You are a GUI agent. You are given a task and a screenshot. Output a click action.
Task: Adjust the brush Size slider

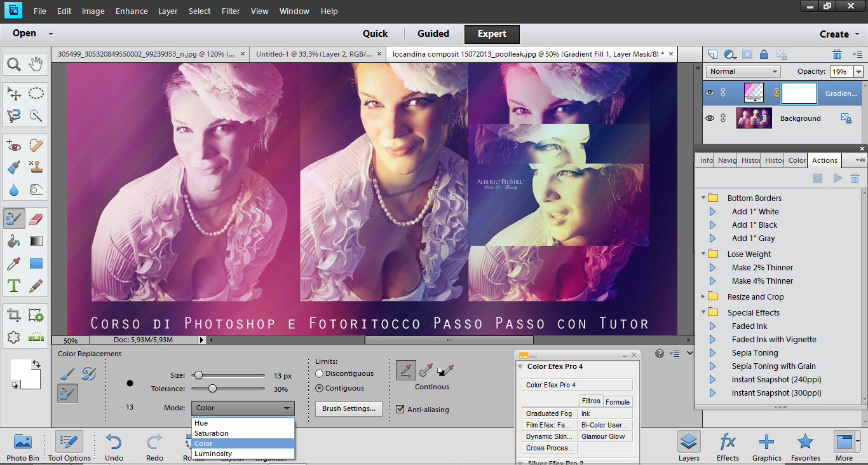click(199, 375)
